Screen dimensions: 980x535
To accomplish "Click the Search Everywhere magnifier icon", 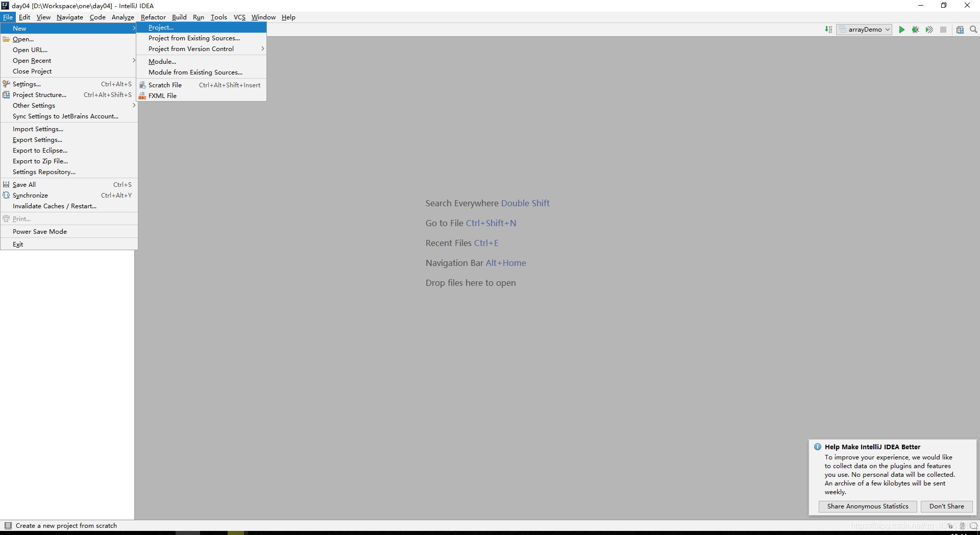I will point(973,30).
